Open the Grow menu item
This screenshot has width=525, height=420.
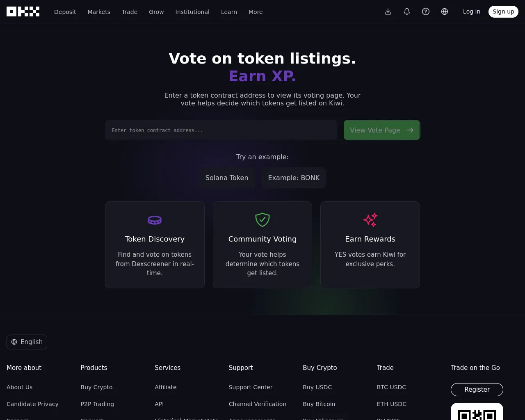point(156,12)
